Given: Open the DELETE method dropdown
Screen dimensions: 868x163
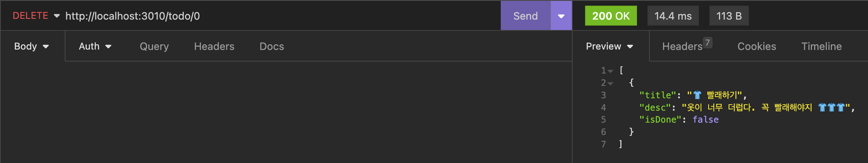Looking at the screenshot, I should 36,16.
